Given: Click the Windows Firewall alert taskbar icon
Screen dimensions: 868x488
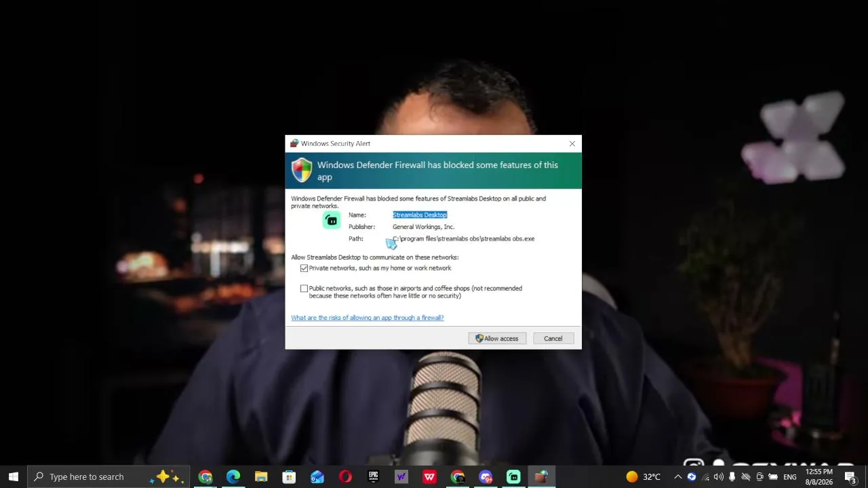Looking at the screenshot, I should click(x=541, y=476).
